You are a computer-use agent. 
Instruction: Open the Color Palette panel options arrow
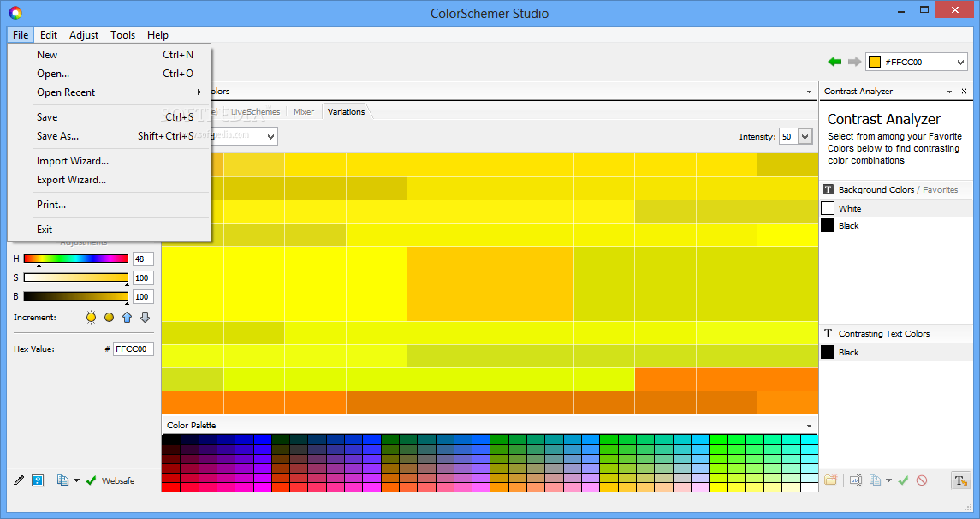(x=810, y=425)
